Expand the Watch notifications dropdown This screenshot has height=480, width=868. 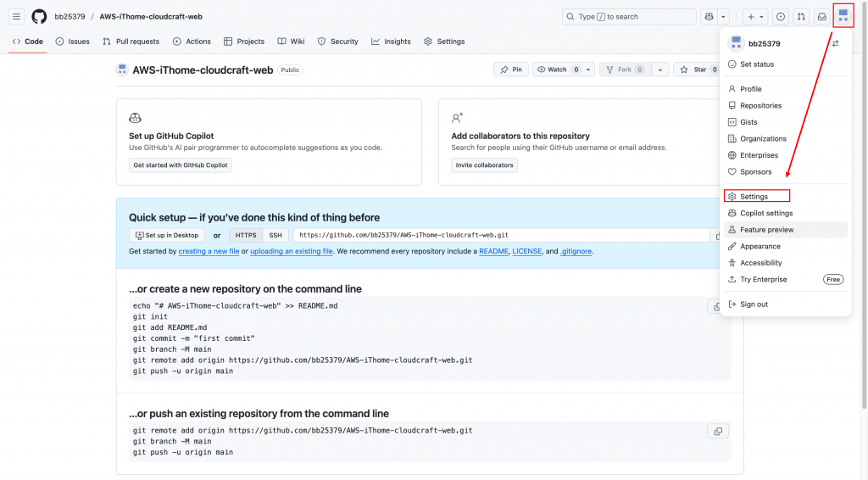[587, 70]
